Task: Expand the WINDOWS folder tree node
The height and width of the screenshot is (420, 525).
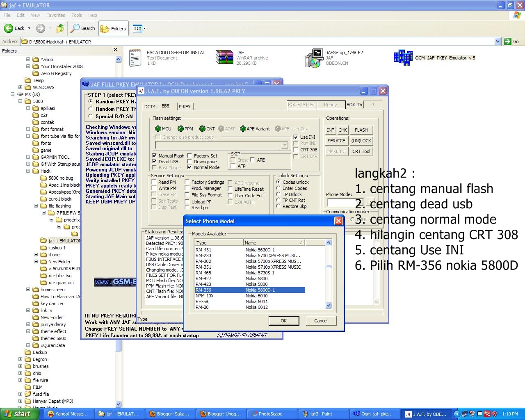Action: pos(20,87)
